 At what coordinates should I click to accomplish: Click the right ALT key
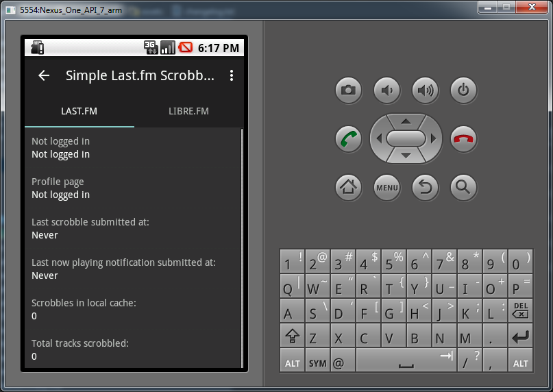tap(521, 360)
